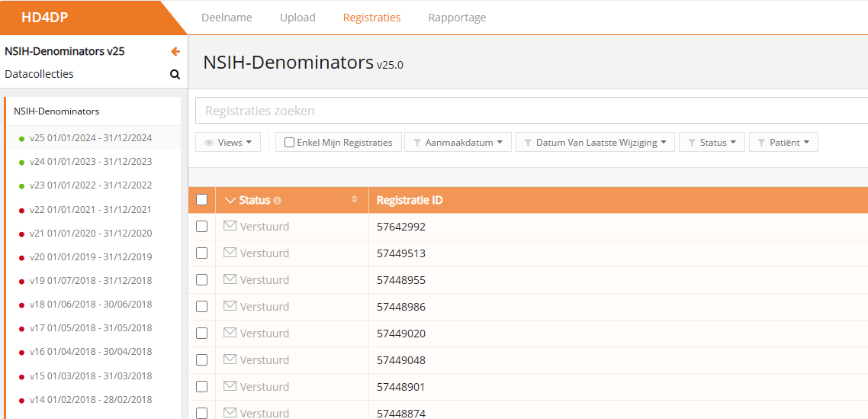The width and height of the screenshot is (868, 419).
Task: Open the Upload tab
Action: point(297,18)
